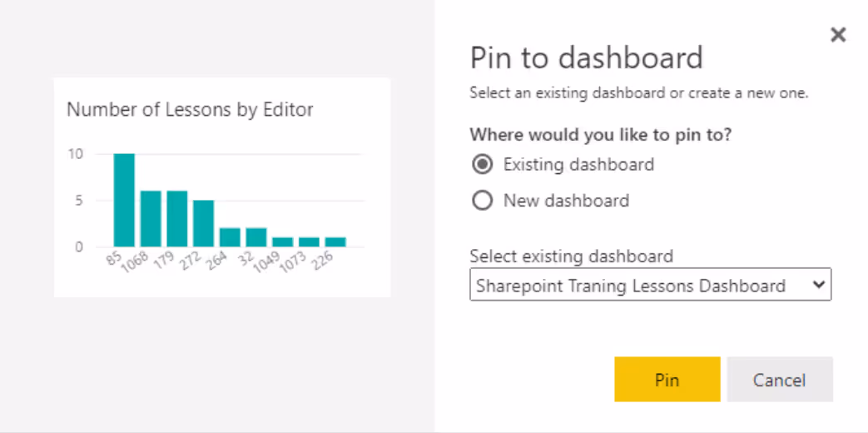Click the Existing dashboard label text
Viewport: 868px width, 433px height.
coord(578,164)
